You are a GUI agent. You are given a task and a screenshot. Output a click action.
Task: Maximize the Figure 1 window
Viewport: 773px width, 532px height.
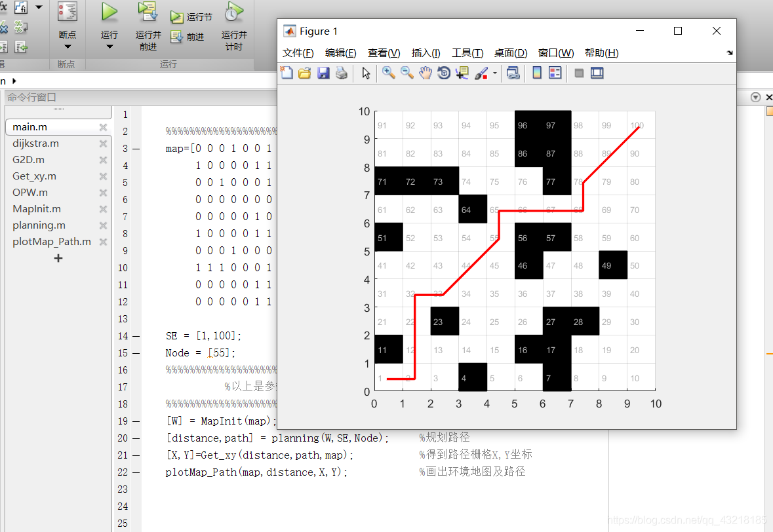coord(678,31)
